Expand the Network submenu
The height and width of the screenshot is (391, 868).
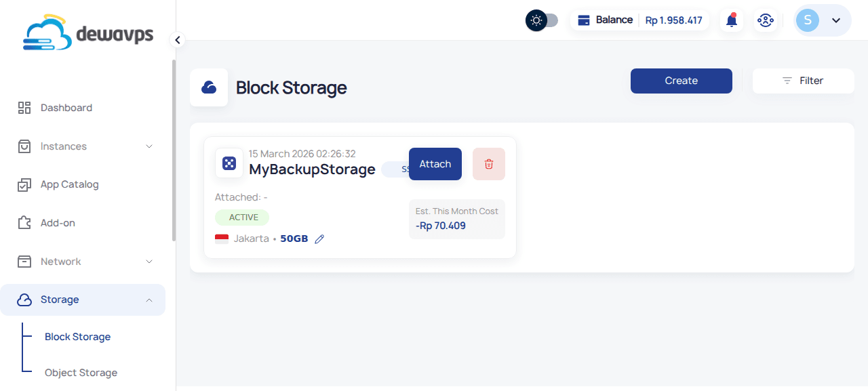tap(149, 261)
